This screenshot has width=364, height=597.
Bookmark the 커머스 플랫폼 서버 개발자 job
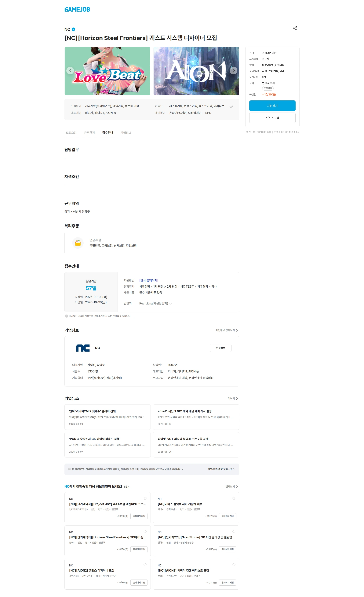[x=234, y=498]
